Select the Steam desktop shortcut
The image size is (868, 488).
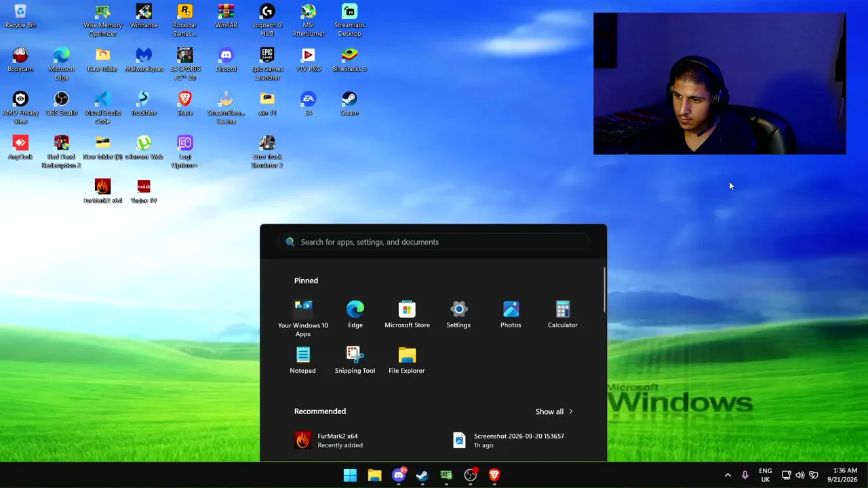pos(349,104)
